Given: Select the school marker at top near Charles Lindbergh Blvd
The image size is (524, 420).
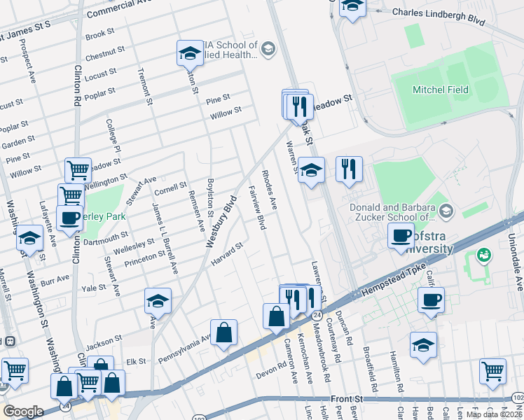Looking at the screenshot, I should pos(352,8).
